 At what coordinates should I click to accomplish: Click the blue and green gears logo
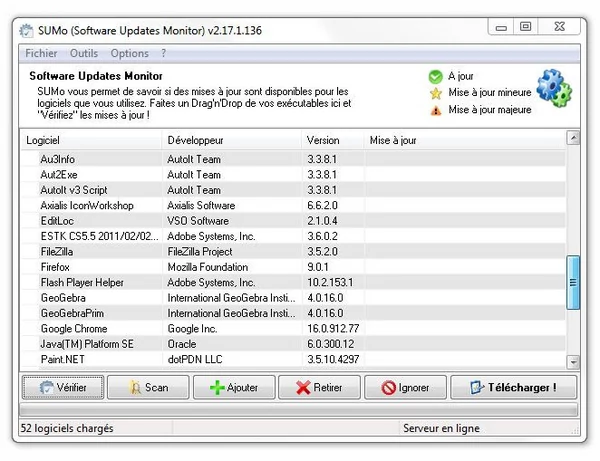[554, 88]
